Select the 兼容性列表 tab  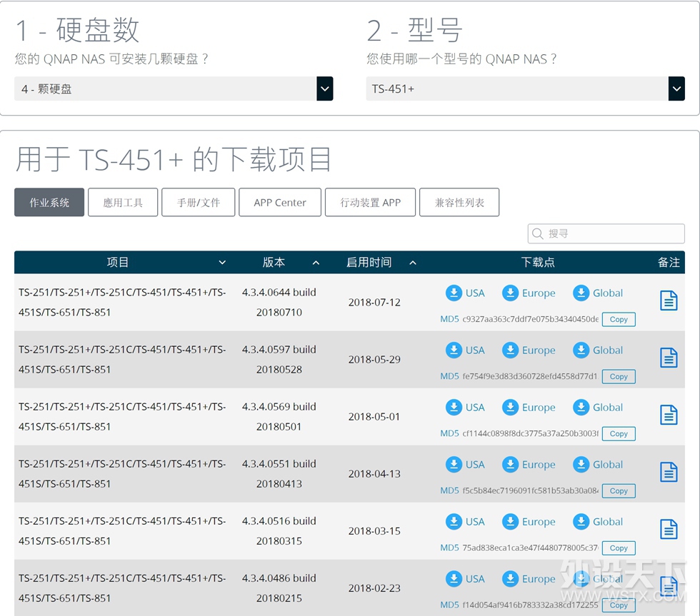coord(459,203)
